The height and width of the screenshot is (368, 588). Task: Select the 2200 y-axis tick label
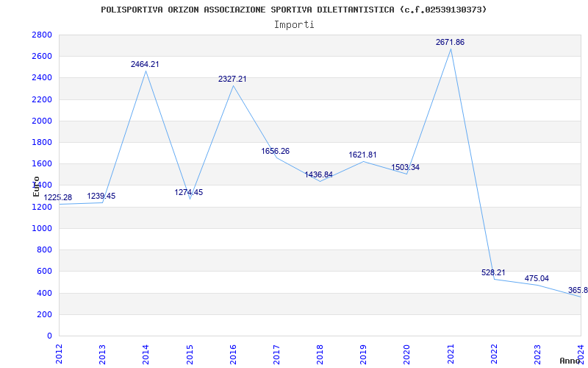tap(43, 99)
